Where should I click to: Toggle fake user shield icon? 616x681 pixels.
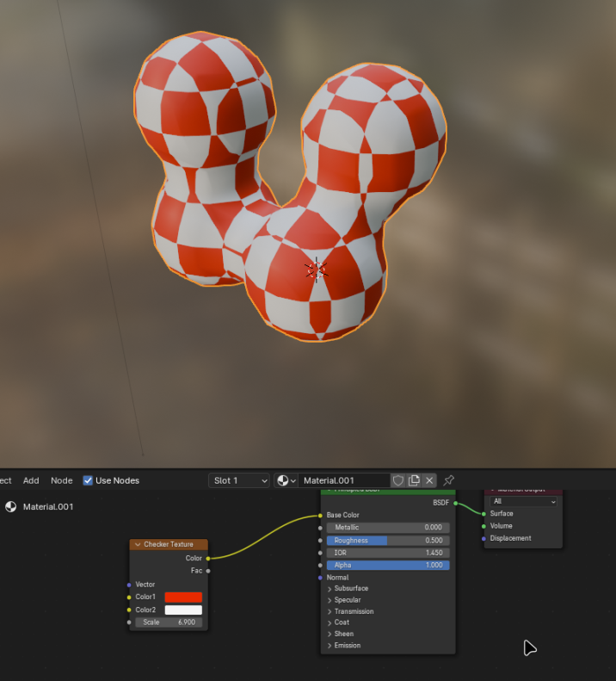pos(397,480)
